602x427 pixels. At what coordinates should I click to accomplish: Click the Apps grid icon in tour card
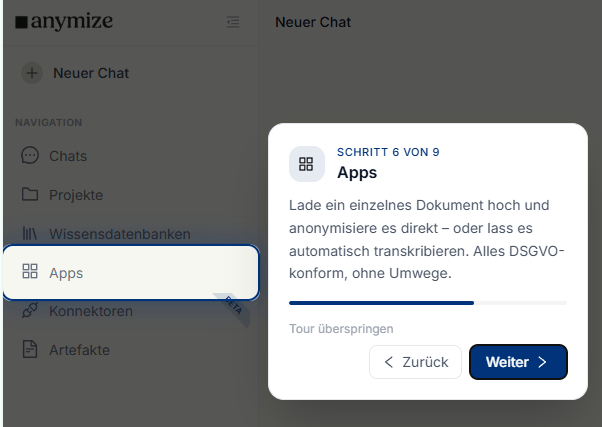[x=306, y=164]
